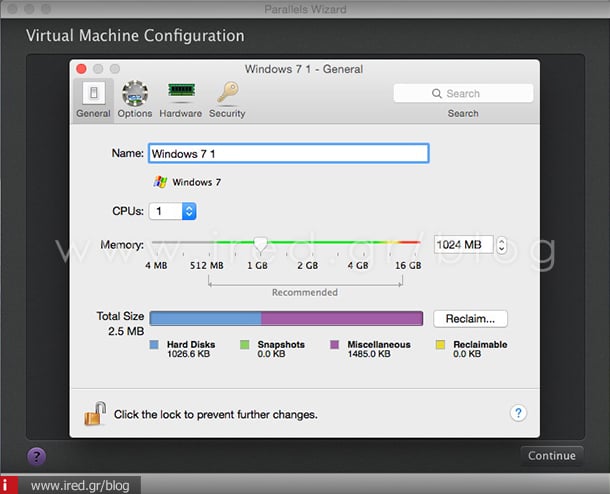The width and height of the screenshot is (610, 494).
Task: Click the 'Snapshots' legend label
Action: click(281, 344)
